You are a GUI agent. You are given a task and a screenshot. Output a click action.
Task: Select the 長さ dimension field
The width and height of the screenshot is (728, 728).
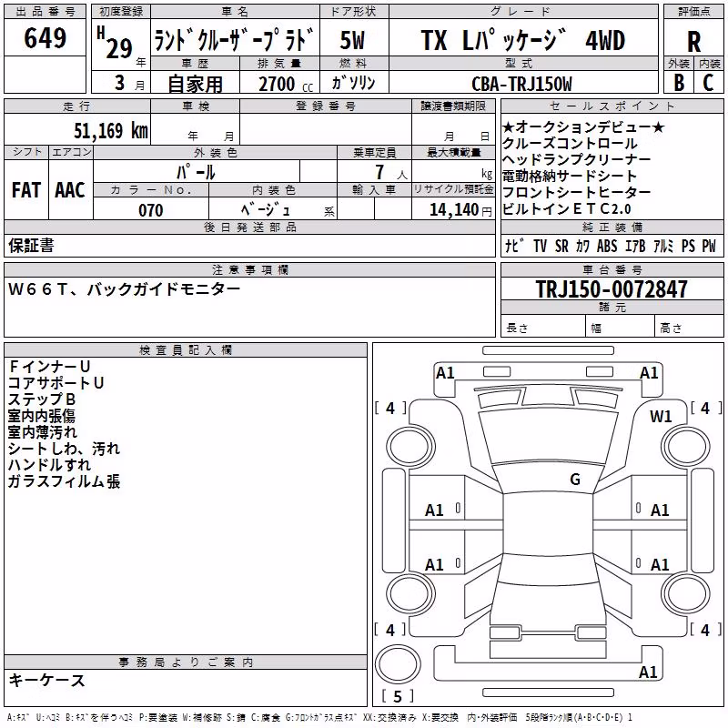(x=543, y=328)
